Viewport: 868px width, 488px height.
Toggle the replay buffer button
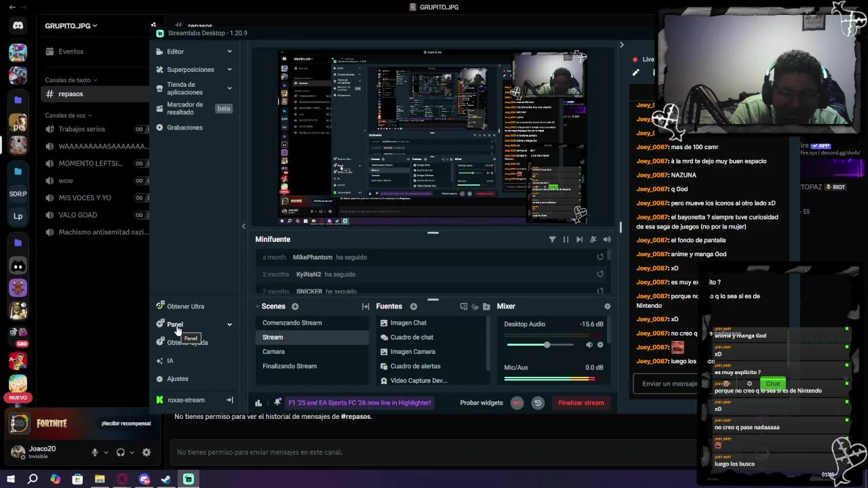(538, 403)
